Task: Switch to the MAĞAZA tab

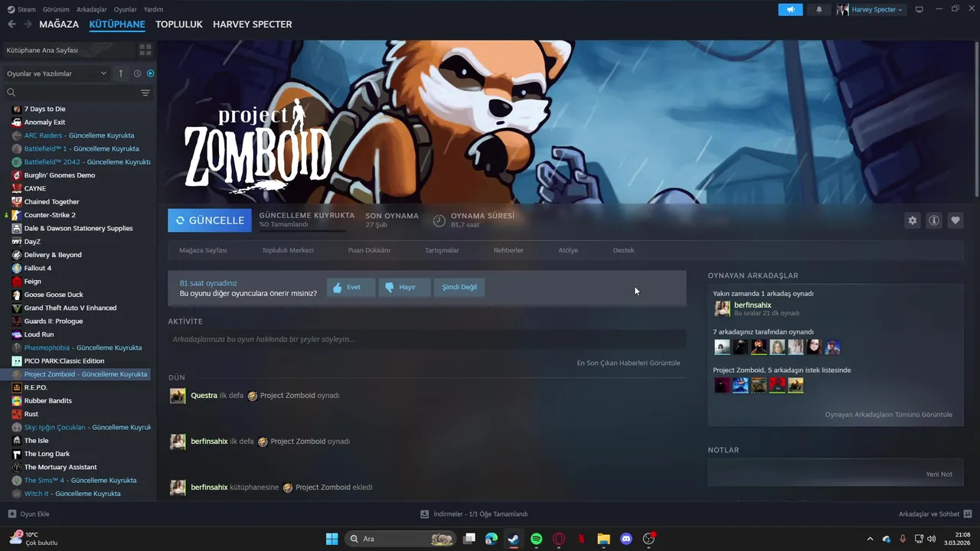Action: 59,24
